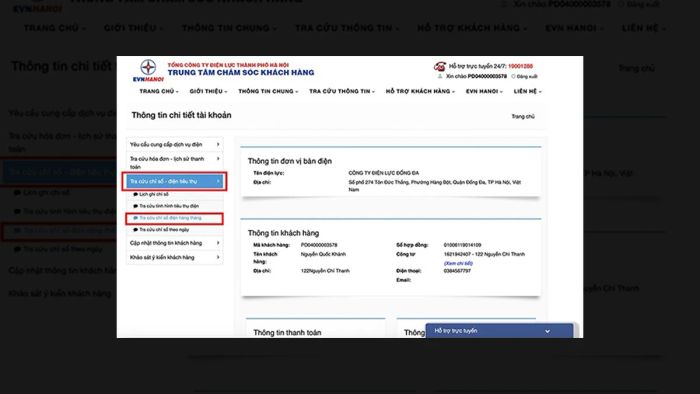Click the Trang chủ breadcrumb in the lightbox
Screen dimensions: 700x394
point(523,116)
